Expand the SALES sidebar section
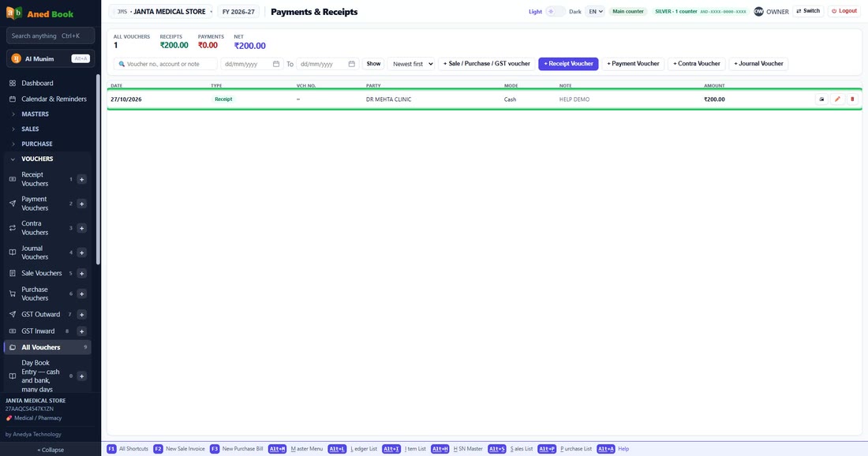The height and width of the screenshot is (456, 868). click(30, 129)
